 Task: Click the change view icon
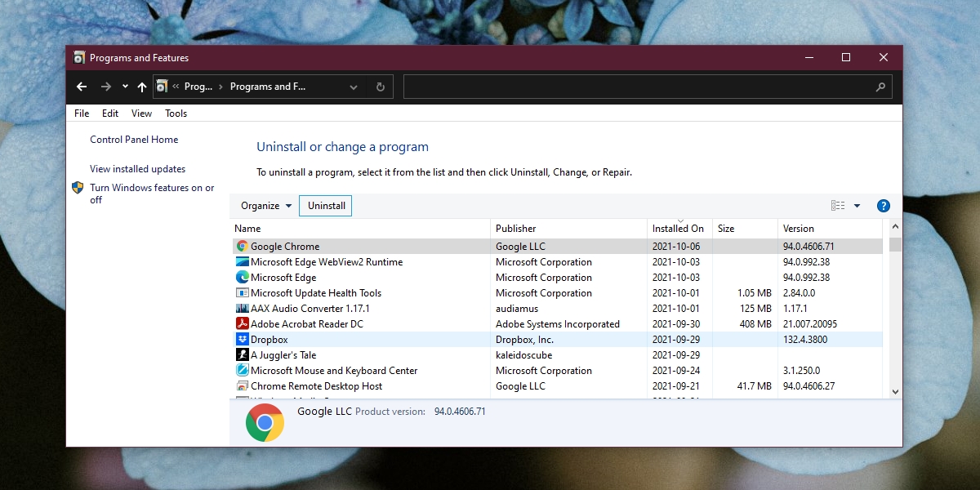pos(838,206)
